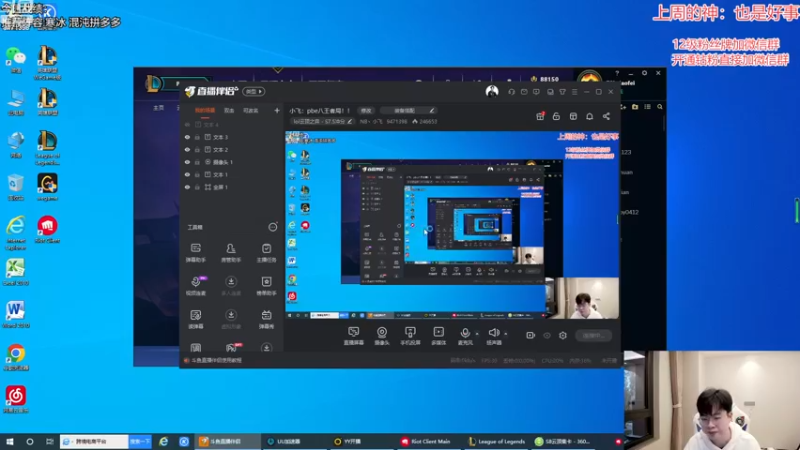Mute the microphone (麦克风)
800x450 pixels.
(x=465, y=336)
